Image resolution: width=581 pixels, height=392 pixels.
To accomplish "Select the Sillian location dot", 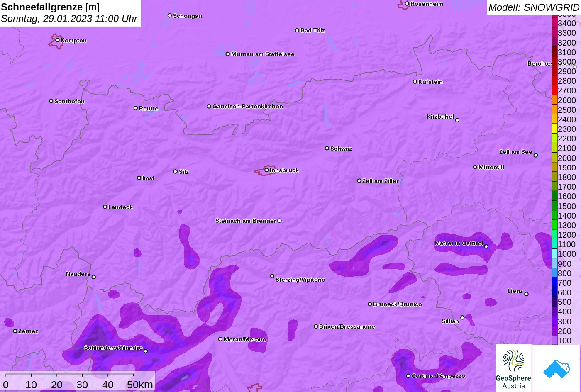I will [x=462, y=318].
